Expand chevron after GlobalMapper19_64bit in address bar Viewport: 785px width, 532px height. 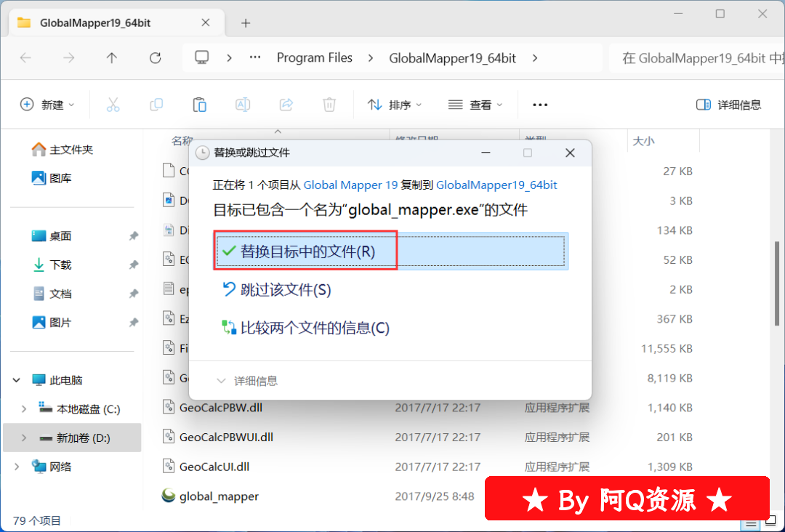tap(535, 58)
